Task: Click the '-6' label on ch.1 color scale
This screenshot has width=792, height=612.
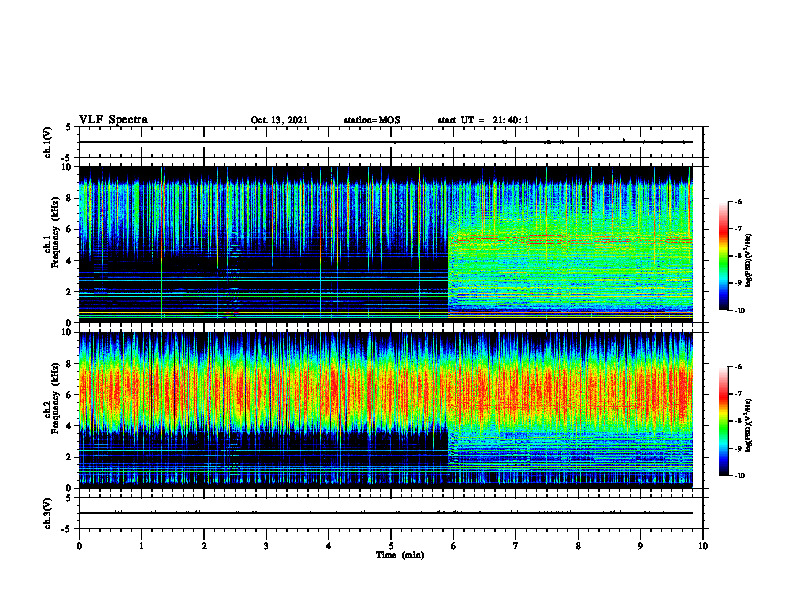Action: coord(737,201)
